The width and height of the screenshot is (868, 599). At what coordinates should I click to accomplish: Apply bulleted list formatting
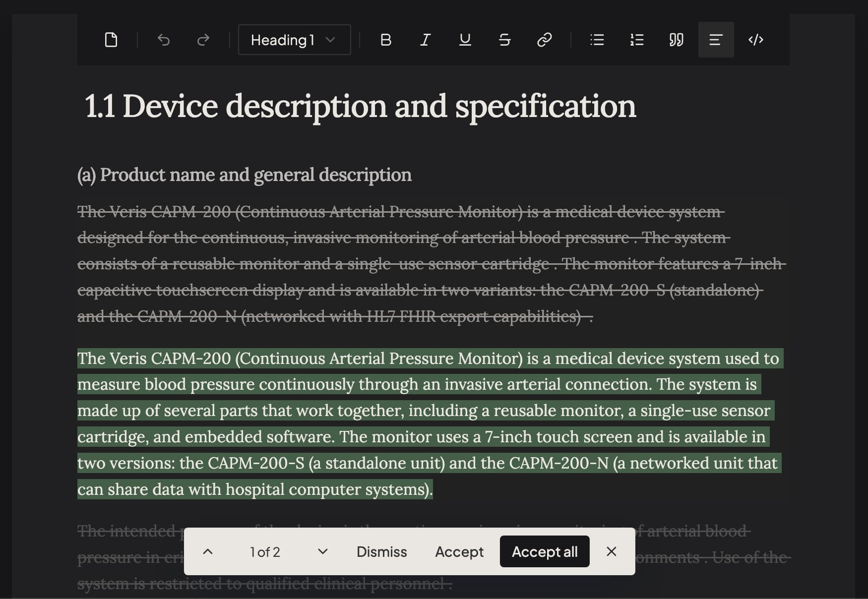[597, 40]
